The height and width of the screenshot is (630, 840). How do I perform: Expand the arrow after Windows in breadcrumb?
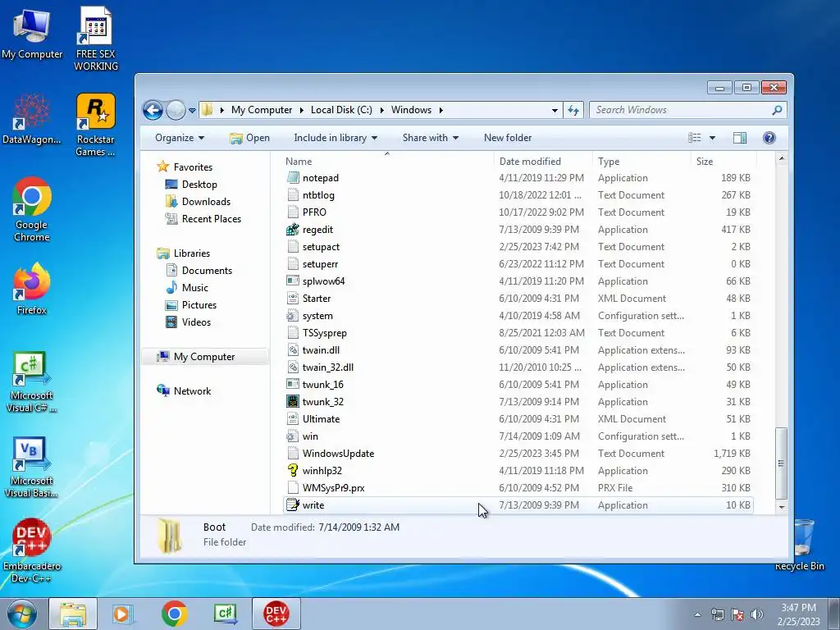click(441, 110)
